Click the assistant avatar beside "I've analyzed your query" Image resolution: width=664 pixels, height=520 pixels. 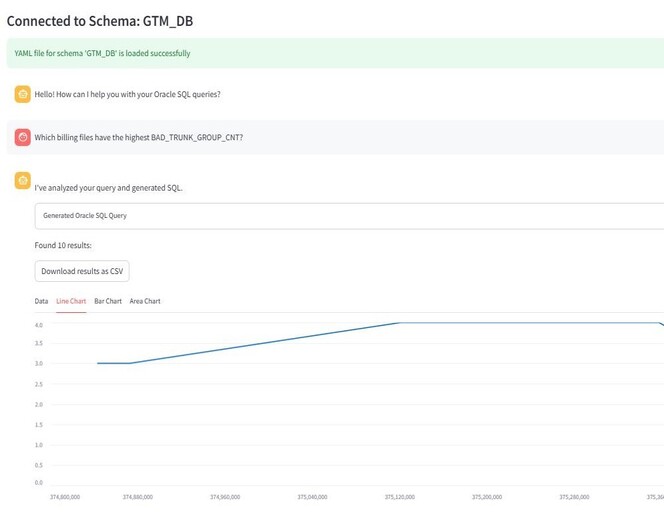22,180
